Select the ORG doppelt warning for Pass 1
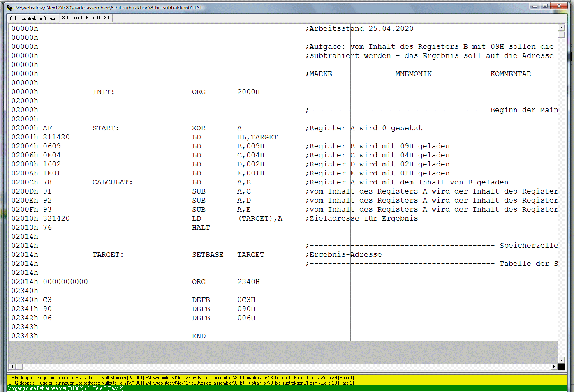 181,378
